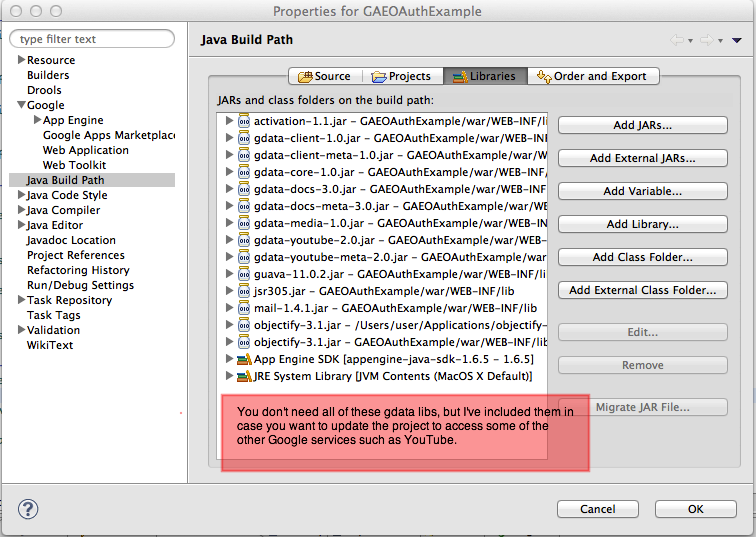Expand the Validation node
The height and width of the screenshot is (537, 756).
21,330
